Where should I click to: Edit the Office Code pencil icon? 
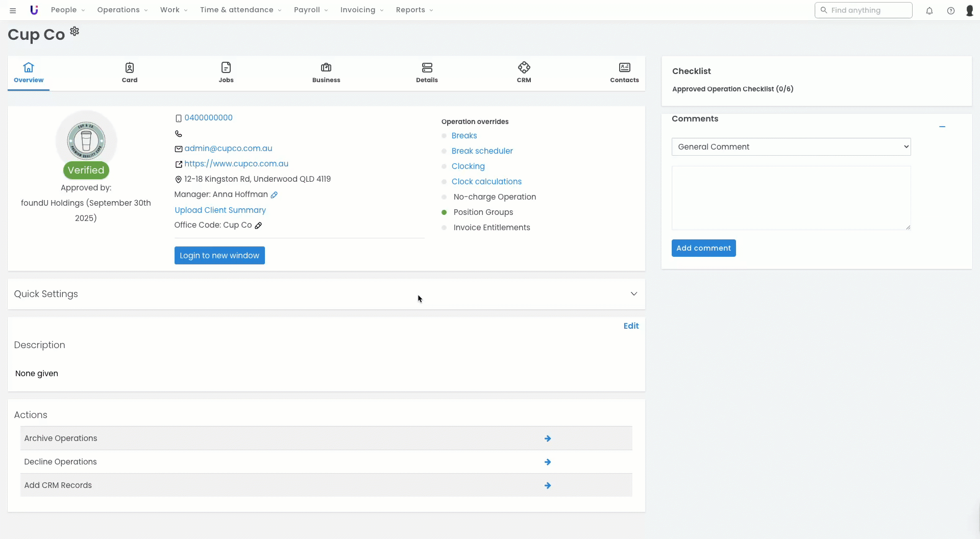pyautogui.click(x=258, y=226)
